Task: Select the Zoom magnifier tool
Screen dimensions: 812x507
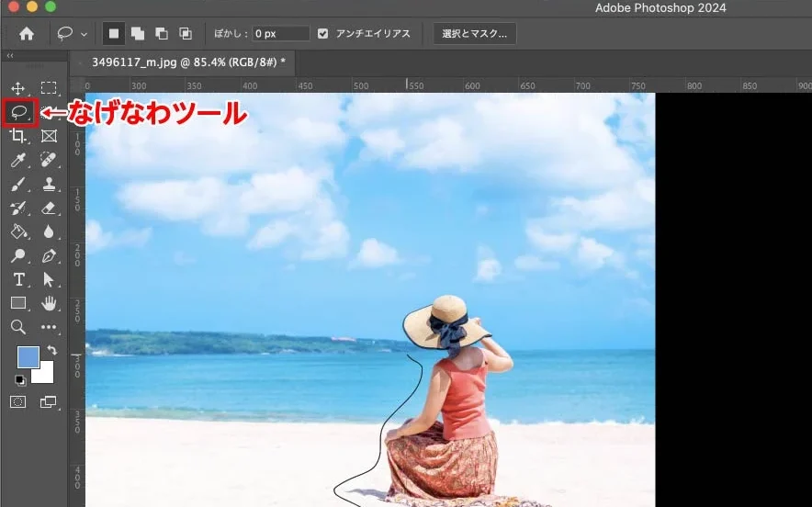Action: [18, 327]
